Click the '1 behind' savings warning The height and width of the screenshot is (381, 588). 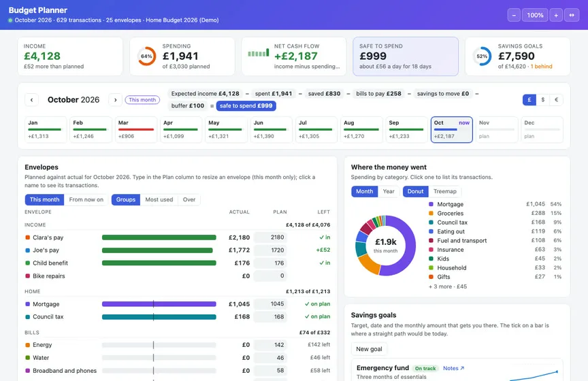541,67
